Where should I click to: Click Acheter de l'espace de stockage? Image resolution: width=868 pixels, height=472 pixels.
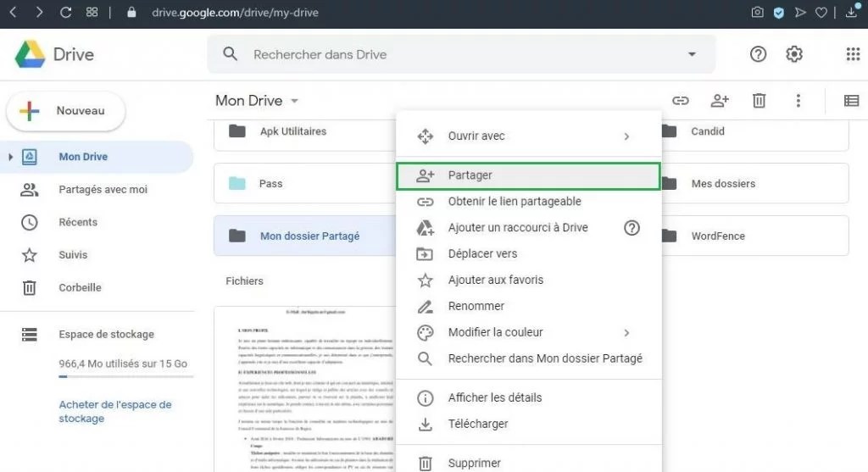[x=115, y=412]
